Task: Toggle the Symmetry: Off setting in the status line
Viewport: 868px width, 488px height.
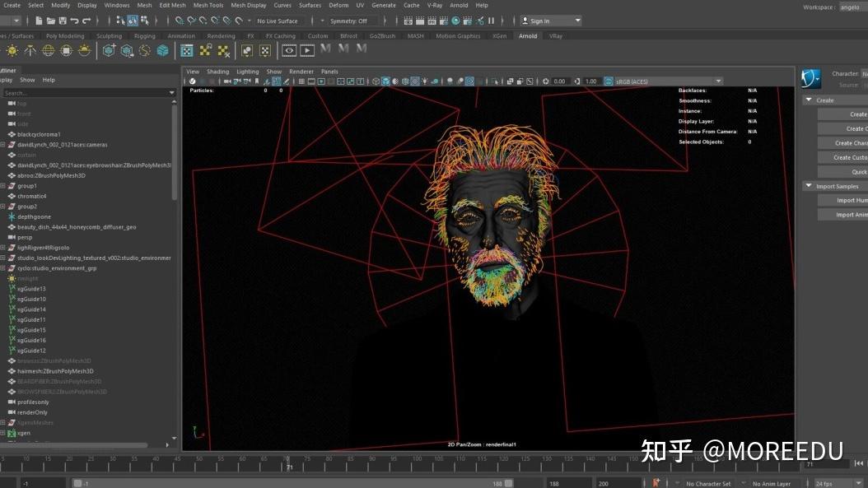Action: click(x=349, y=21)
